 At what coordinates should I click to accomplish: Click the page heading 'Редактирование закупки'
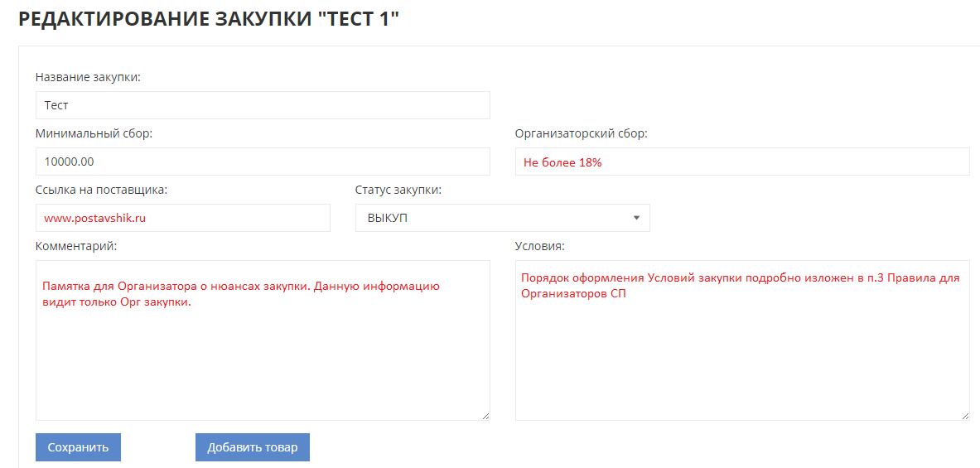[209, 19]
